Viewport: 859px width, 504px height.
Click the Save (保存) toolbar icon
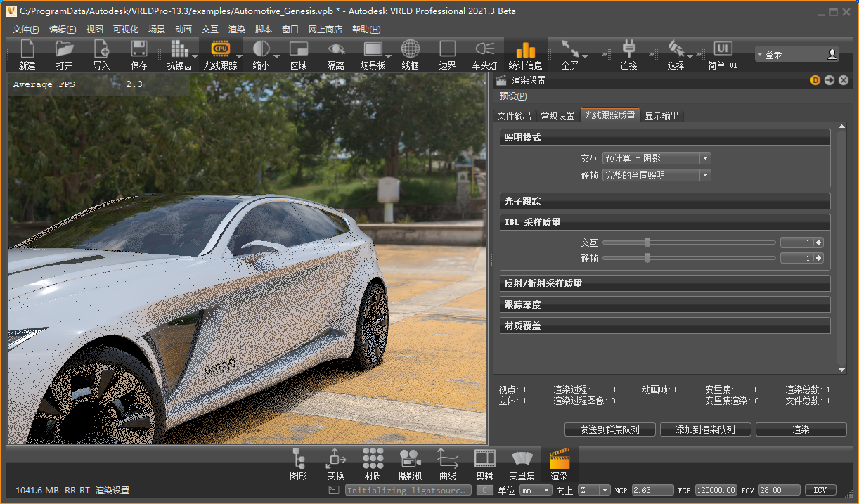(x=138, y=51)
